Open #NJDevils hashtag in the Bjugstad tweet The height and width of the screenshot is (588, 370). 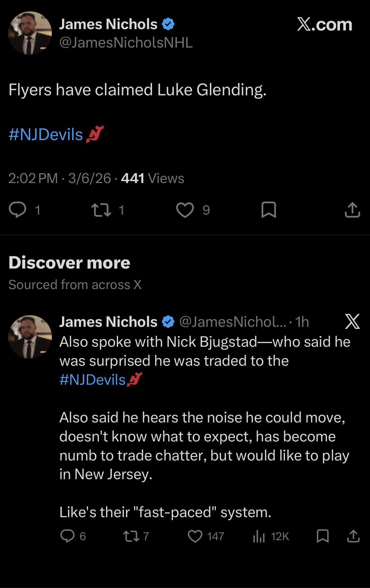coord(92,380)
